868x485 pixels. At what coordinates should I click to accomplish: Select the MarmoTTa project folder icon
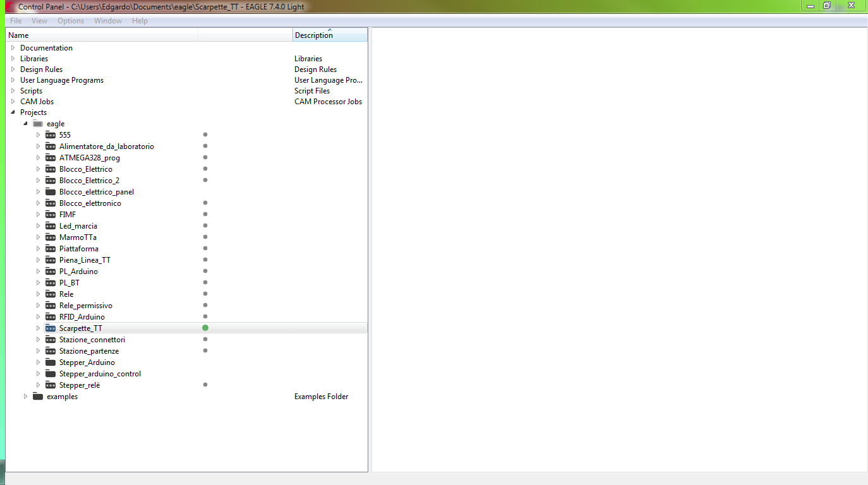[51, 237]
